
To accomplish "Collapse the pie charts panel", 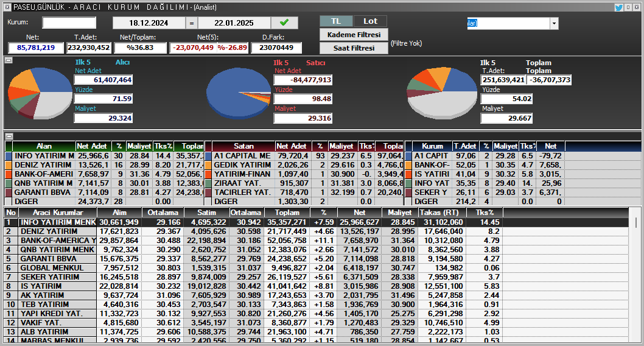I will click(9, 60).
